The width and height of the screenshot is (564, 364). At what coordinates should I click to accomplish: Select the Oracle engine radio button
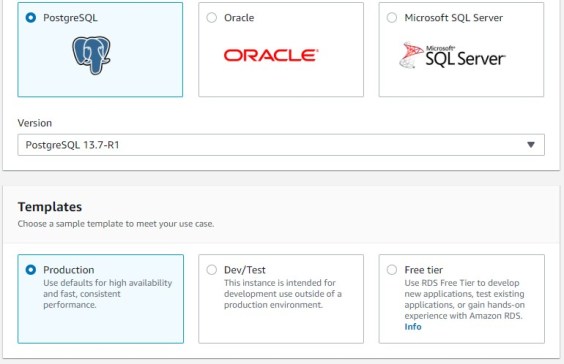(x=212, y=18)
